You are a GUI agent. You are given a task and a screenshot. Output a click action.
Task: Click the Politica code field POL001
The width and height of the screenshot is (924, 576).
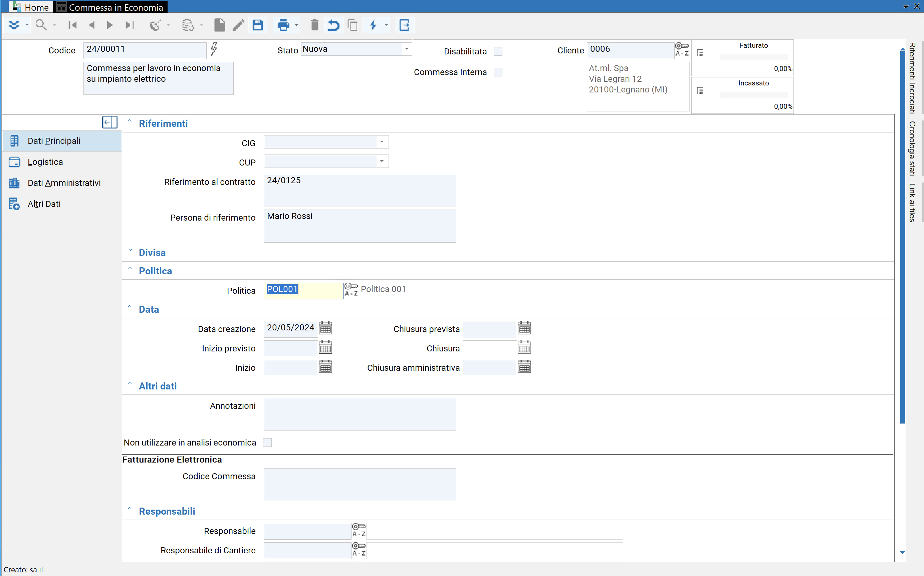tap(303, 291)
